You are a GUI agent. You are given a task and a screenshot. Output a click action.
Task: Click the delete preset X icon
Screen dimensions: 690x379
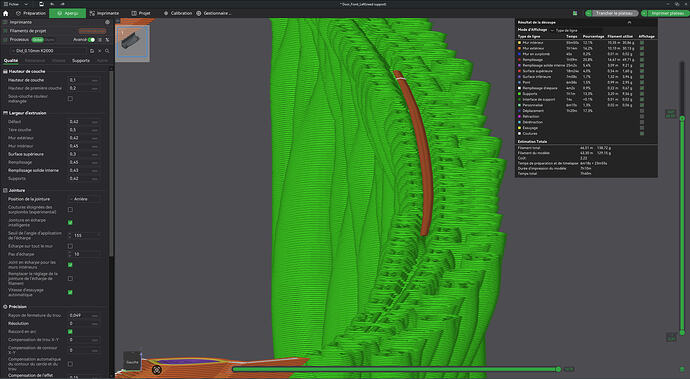pyautogui.click(x=100, y=51)
